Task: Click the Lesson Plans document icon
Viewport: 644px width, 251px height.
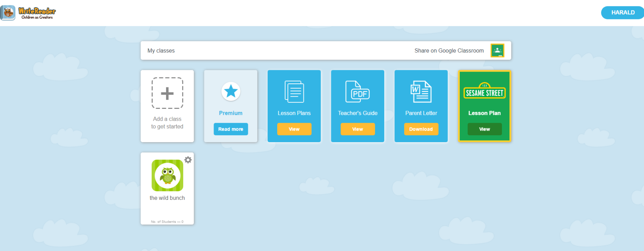Action: point(294,92)
